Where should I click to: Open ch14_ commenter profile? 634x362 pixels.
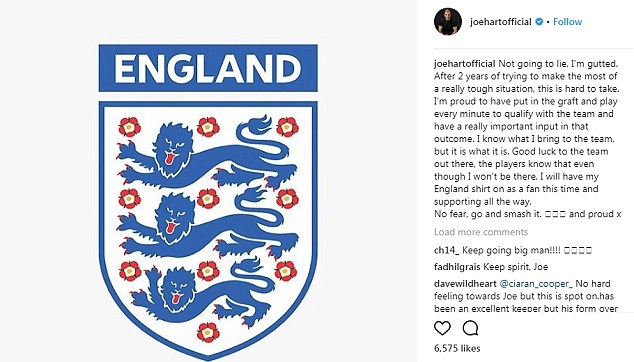446,250
